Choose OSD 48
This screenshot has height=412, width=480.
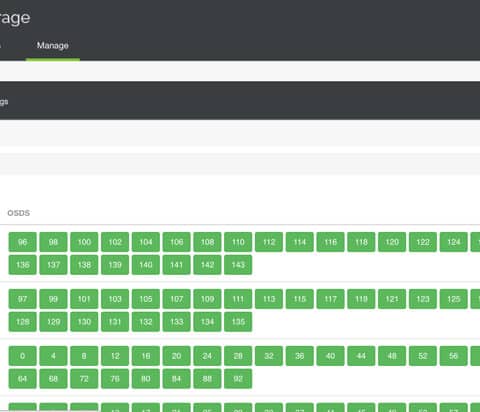(392, 356)
